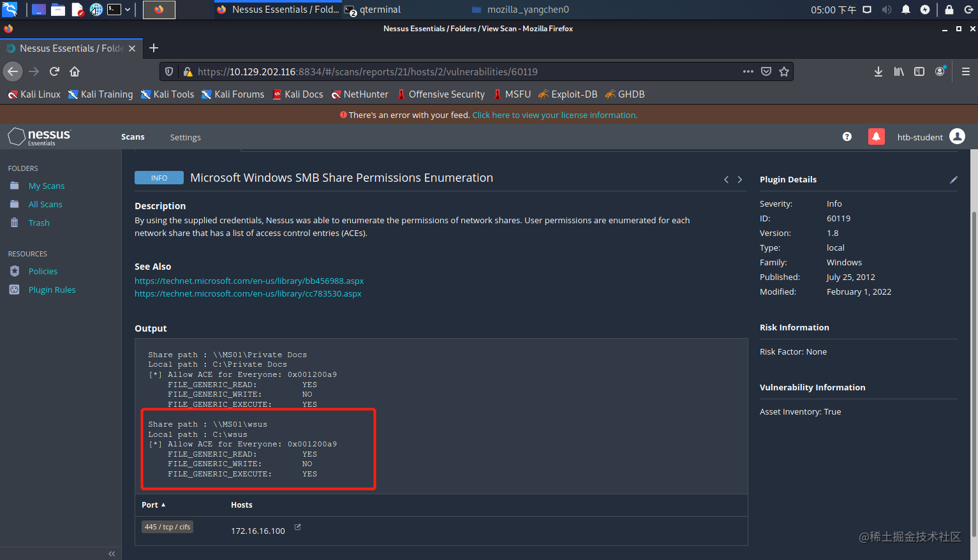
Task: Open host 172.16.16.100 external link icon
Action: (297, 527)
